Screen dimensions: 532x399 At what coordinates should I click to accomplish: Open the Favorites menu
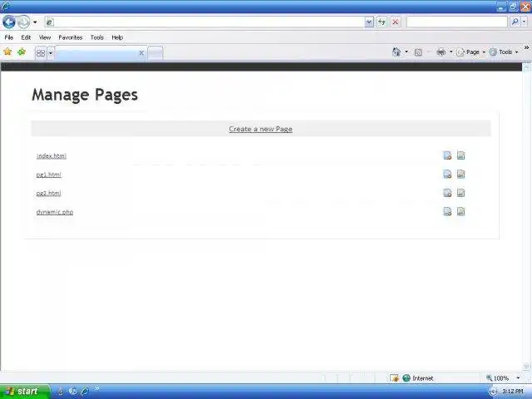(x=70, y=37)
